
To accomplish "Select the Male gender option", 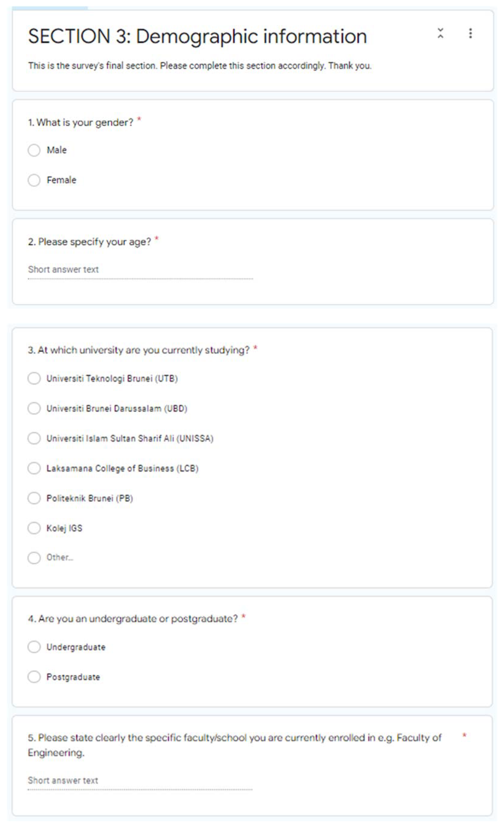I will (x=34, y=150).
